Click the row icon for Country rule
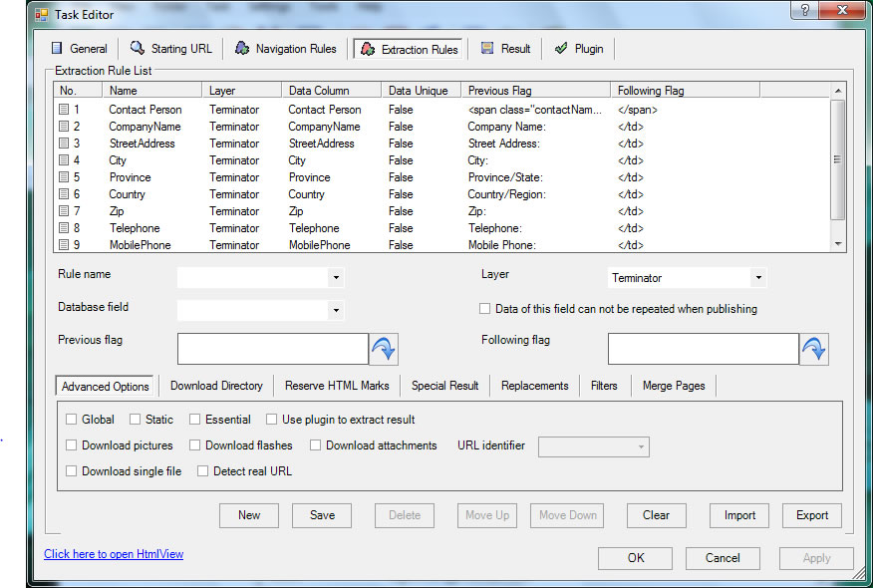The width and height of the screenshot is (873, 588). pyautogui.click(x=64, y=193)
